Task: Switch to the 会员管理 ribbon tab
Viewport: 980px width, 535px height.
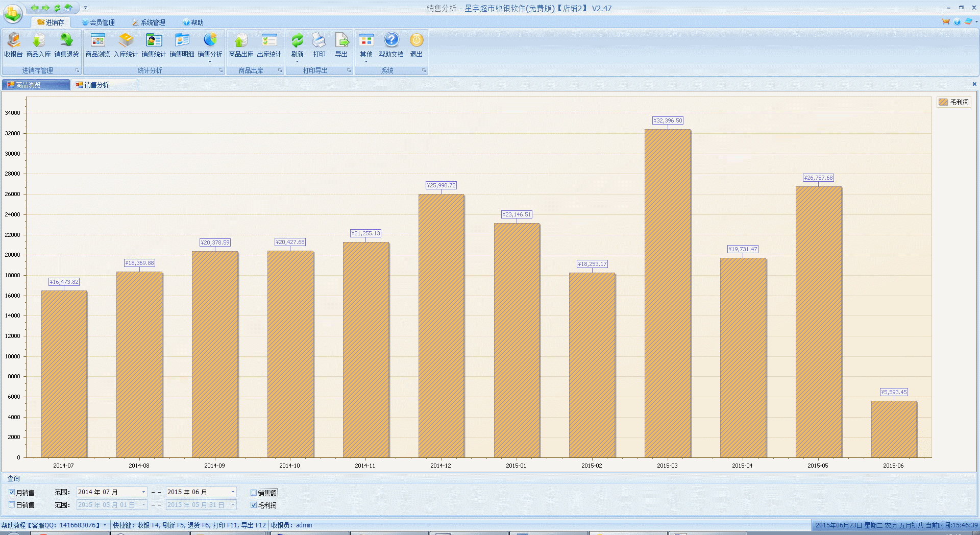Action: (x=98, y=22)
